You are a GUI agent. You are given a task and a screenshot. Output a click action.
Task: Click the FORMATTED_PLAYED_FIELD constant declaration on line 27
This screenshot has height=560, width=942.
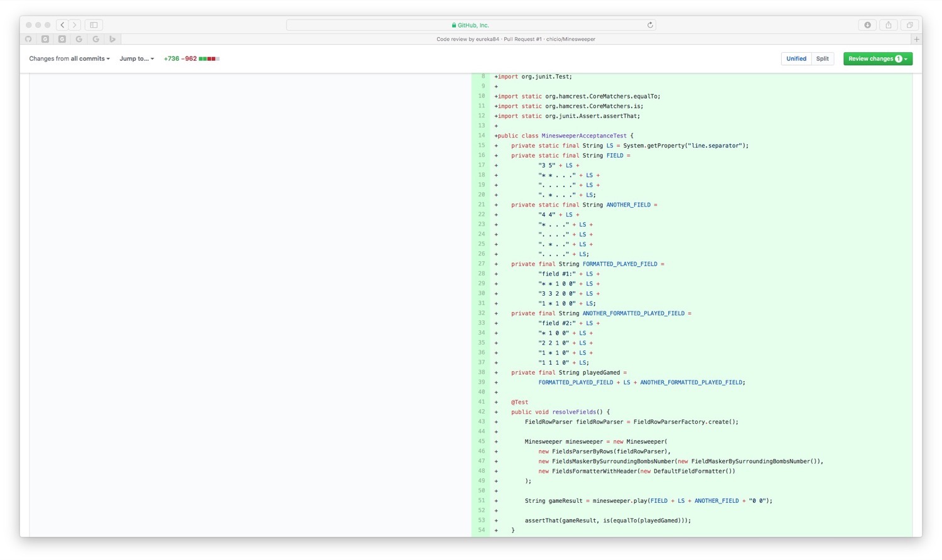(x=620, y=264)
